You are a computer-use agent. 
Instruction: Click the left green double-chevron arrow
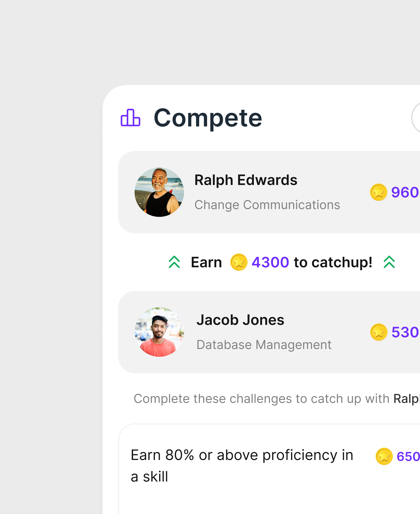[x=174, y=263]
